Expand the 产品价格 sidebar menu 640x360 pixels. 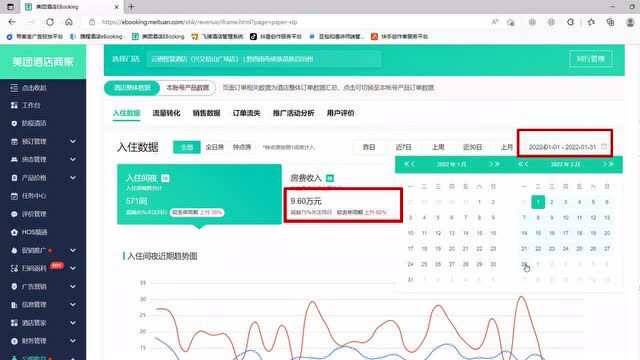pos(73,178)
